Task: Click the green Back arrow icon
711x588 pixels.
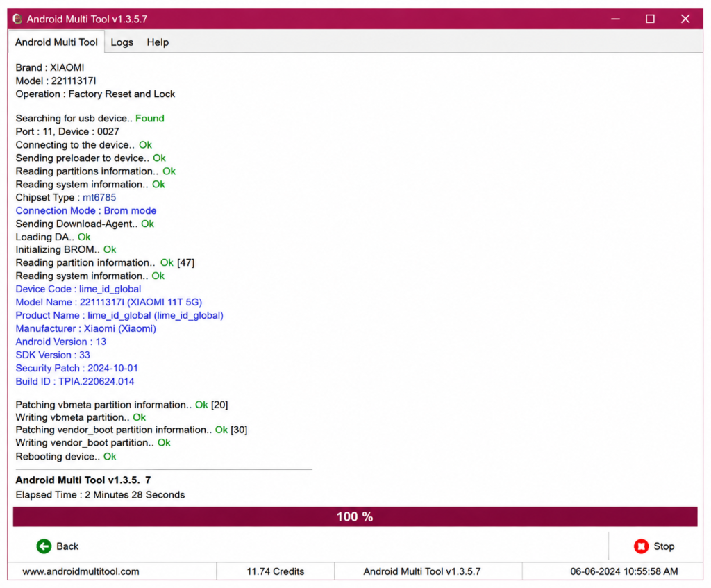Action: click(x=44, y=546)
